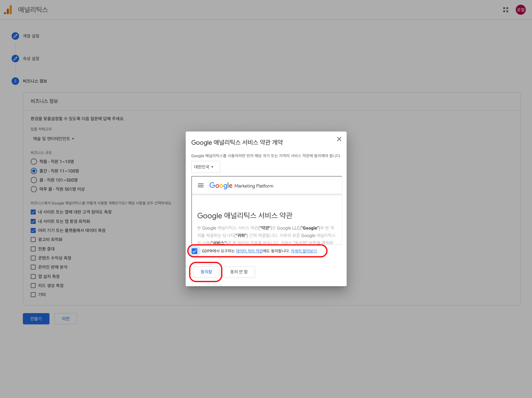
Task: Uncheck the GDPR data processing agreement checkbox
Action: 194,251
